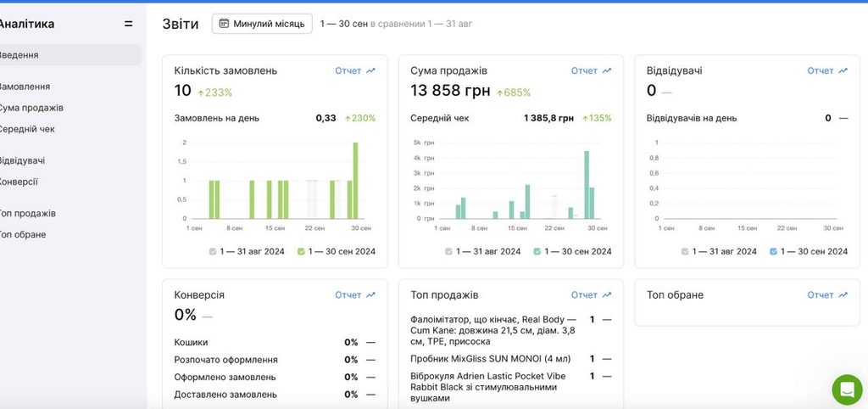Click the tallest green bar in orders chart
This screenshot has width=868, height=409.
(x=355, y=181)
